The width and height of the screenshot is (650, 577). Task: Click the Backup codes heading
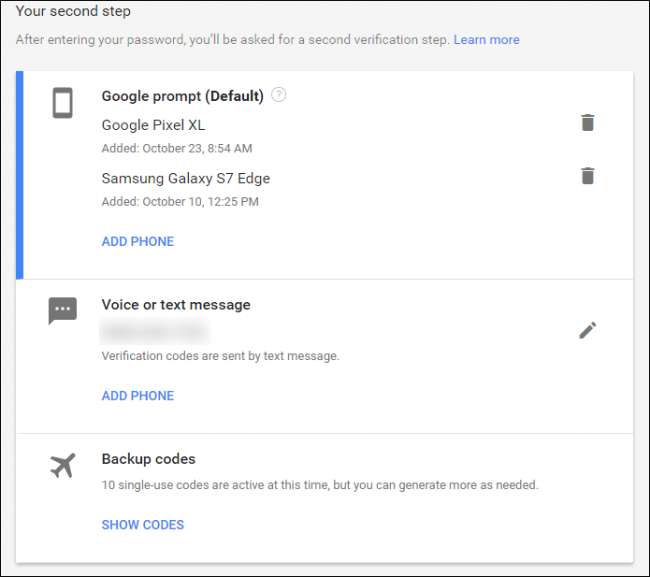(x=148, y=459)
